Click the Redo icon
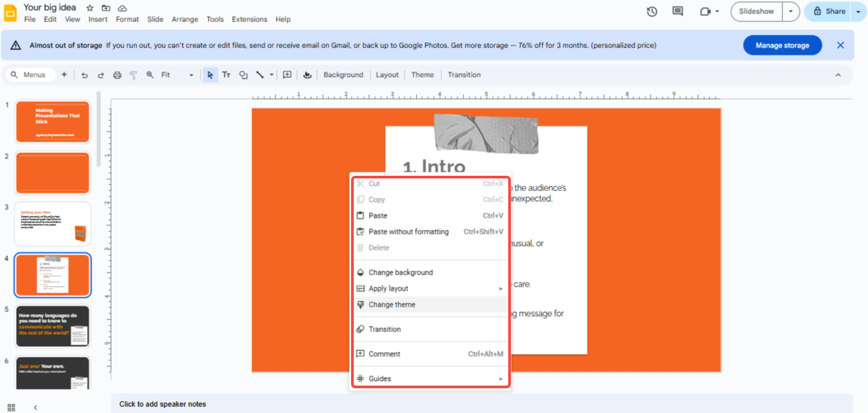Screen dimensions: 868x413 coord(100,75)
